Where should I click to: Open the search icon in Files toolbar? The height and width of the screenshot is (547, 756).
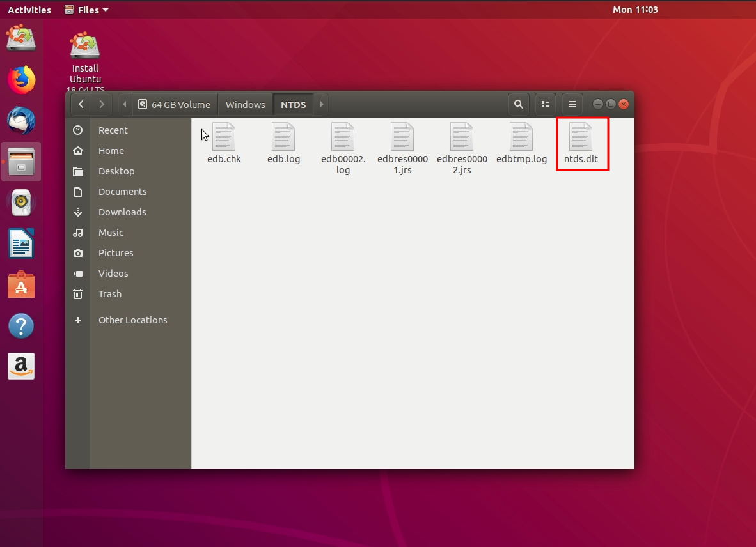click(518, 104)
